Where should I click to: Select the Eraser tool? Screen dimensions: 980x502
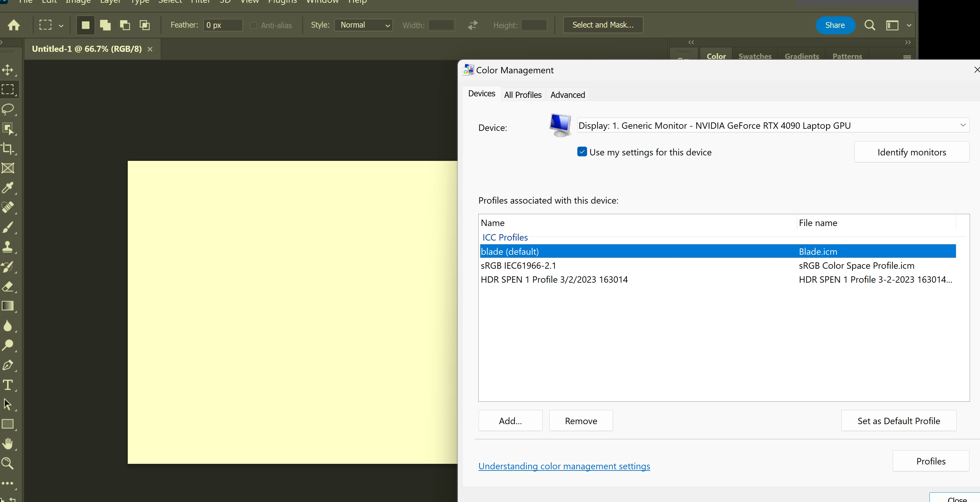tap(8, 286)
